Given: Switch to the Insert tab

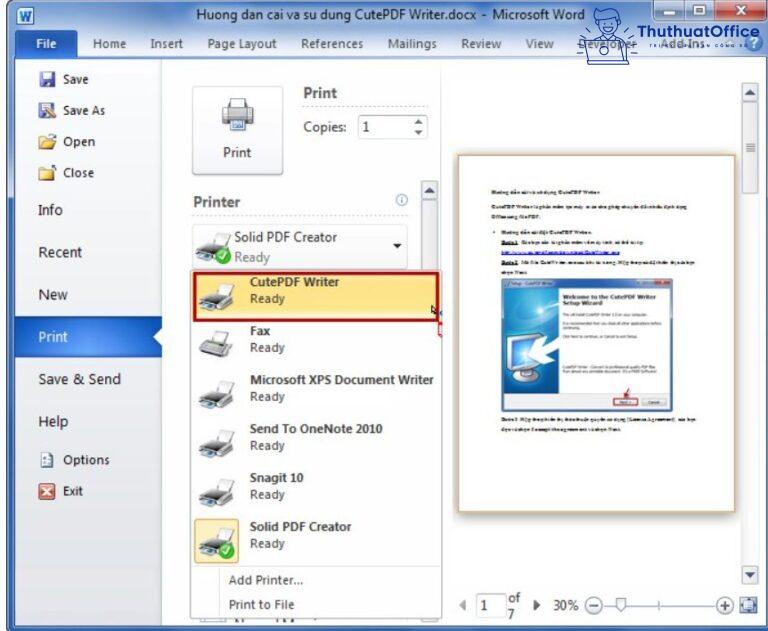Looking at the screenshot, I should pyautogui.click(x=167, y=44).
